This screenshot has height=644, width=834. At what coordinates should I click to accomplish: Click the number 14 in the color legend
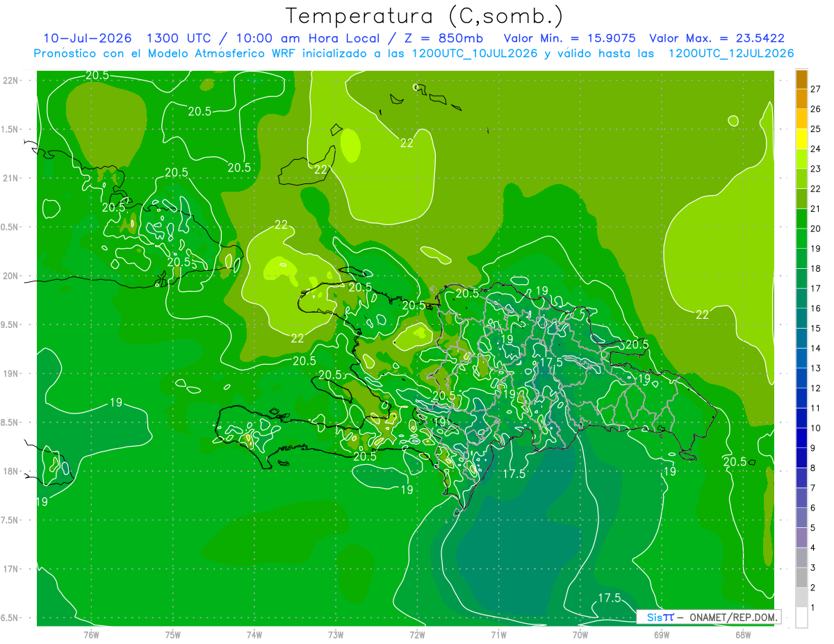click(x=816, y=348)
